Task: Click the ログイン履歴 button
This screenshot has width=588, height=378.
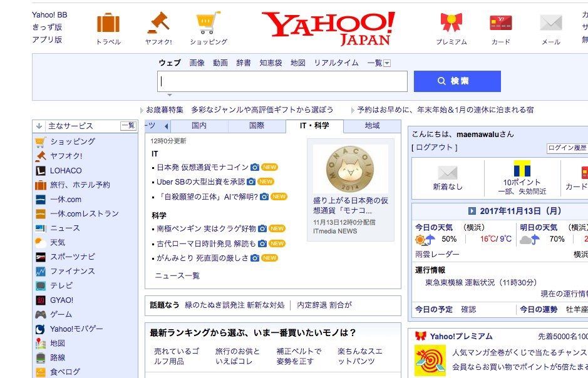Action: (567, 148)
